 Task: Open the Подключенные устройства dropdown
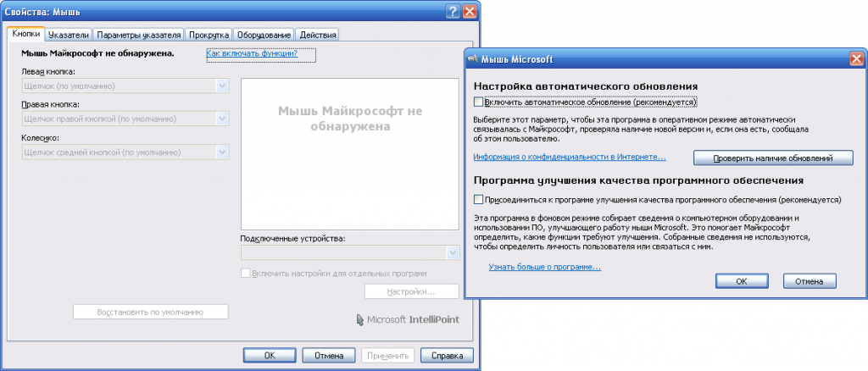click(453, 252)
